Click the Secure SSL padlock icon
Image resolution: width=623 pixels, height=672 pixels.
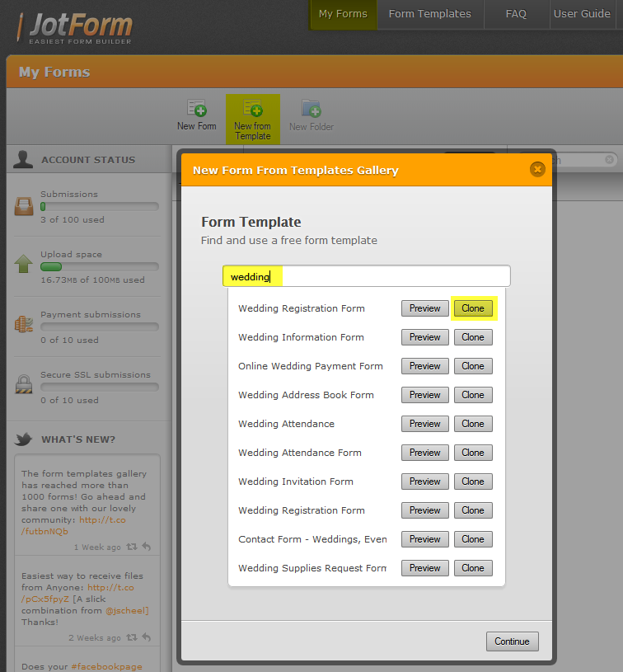pyautogui.click(x=24, y=384)
